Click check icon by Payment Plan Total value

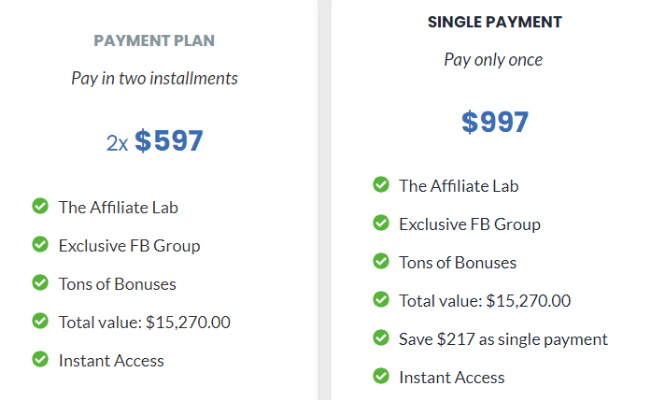click(x=40, y=321)
